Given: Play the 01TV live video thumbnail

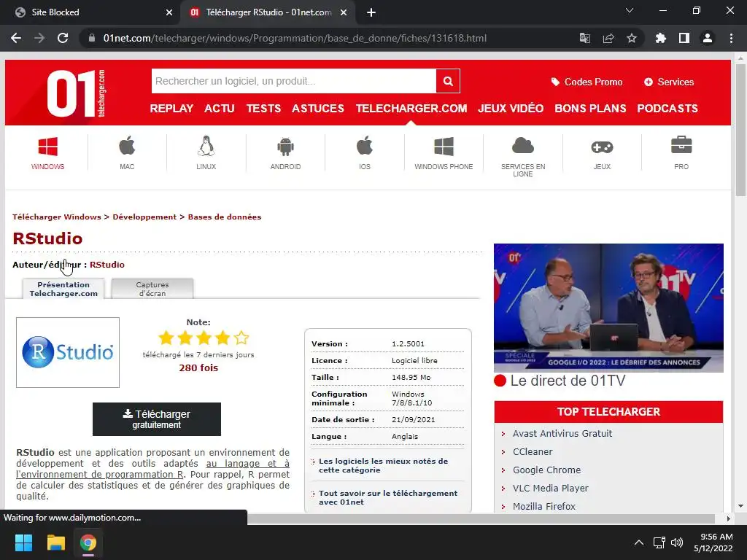Looking at the screenshot, I should point(608,308).
